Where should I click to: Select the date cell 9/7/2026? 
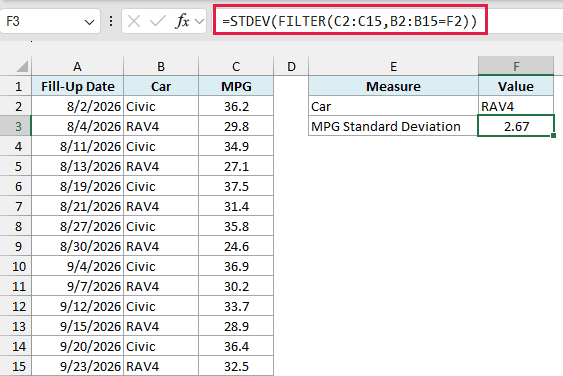(x=78, y=286)
